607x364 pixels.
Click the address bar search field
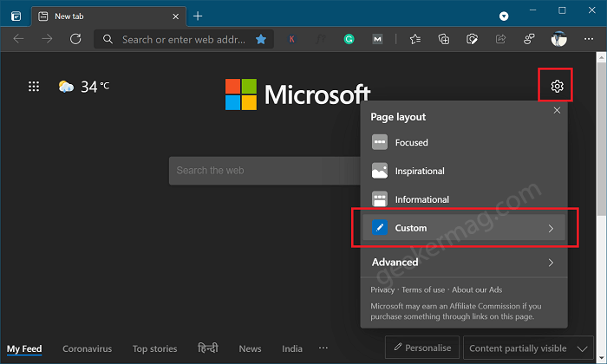184,40
